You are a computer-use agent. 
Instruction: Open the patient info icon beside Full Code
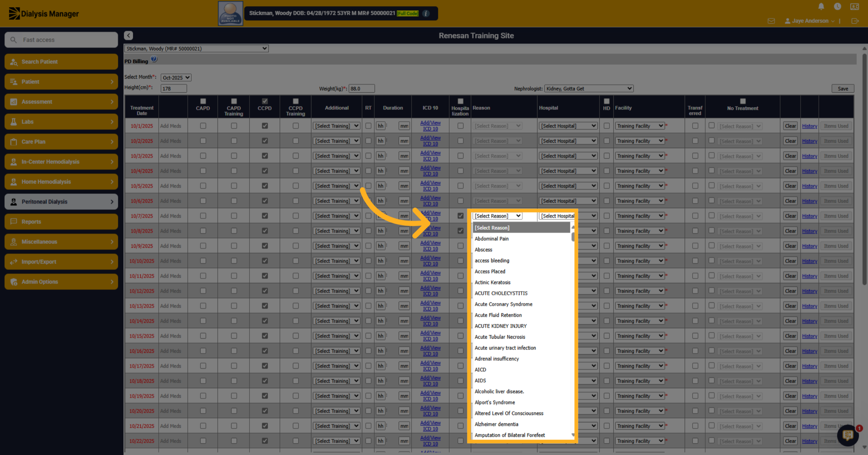426,13
